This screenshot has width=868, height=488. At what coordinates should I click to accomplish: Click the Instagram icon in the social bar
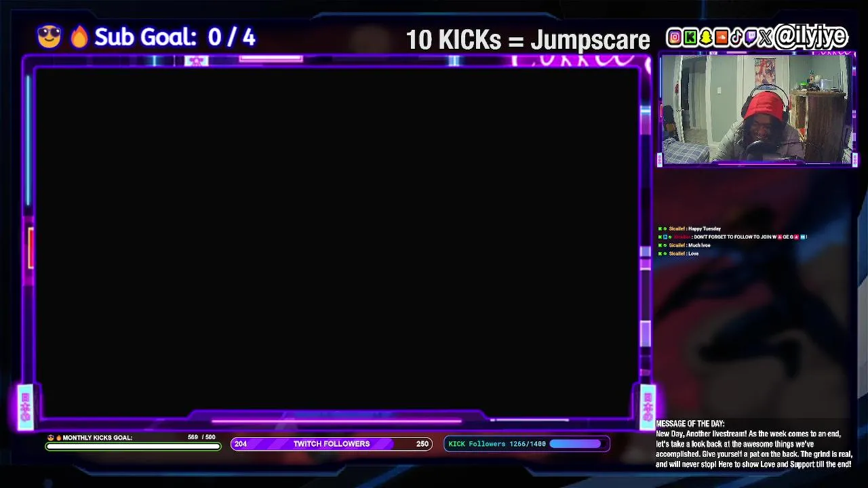click(x=675, y=37)
